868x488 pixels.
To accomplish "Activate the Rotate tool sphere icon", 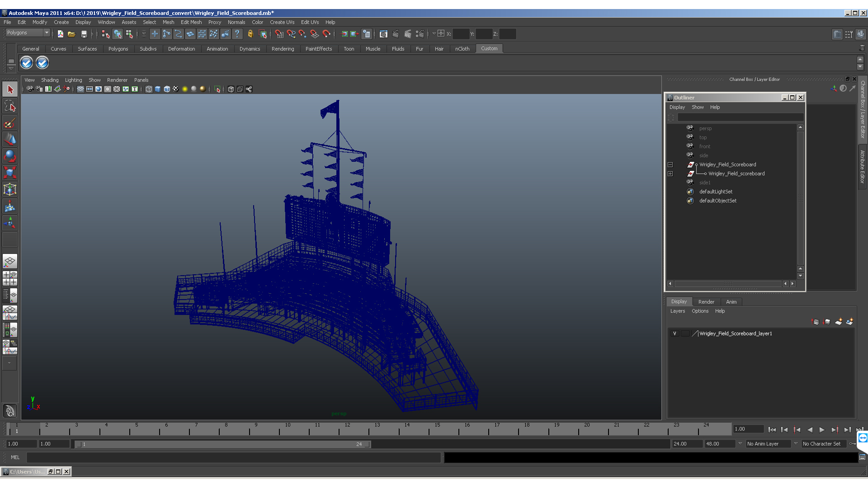I will [x=10, y=156].
